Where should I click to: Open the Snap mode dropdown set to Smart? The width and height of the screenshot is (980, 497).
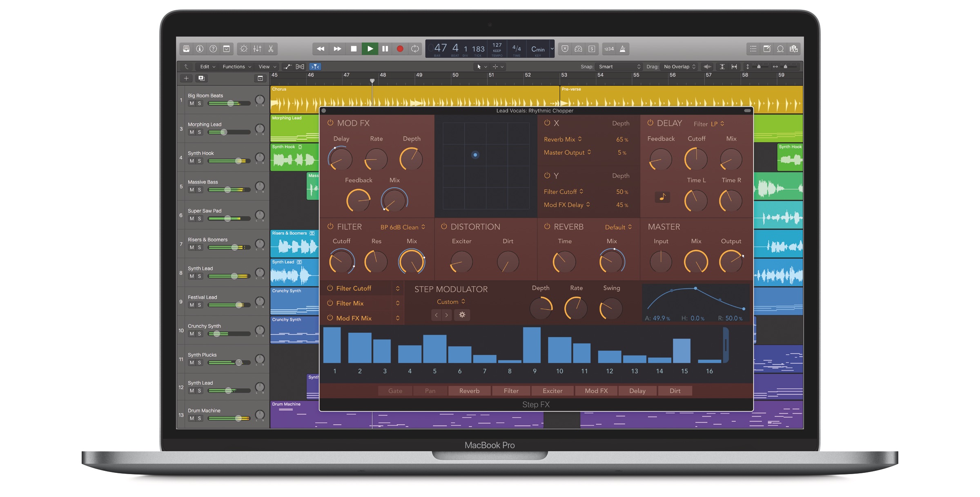tap(619, 67)
